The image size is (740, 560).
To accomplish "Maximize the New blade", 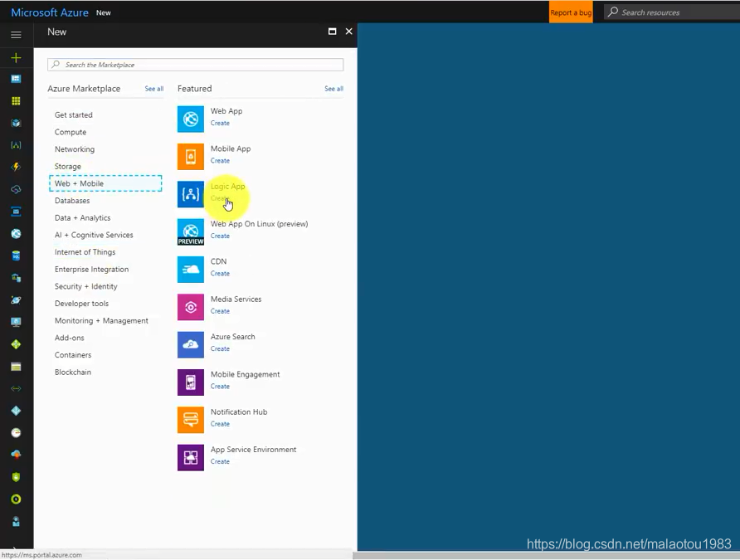I will [332, 32].
